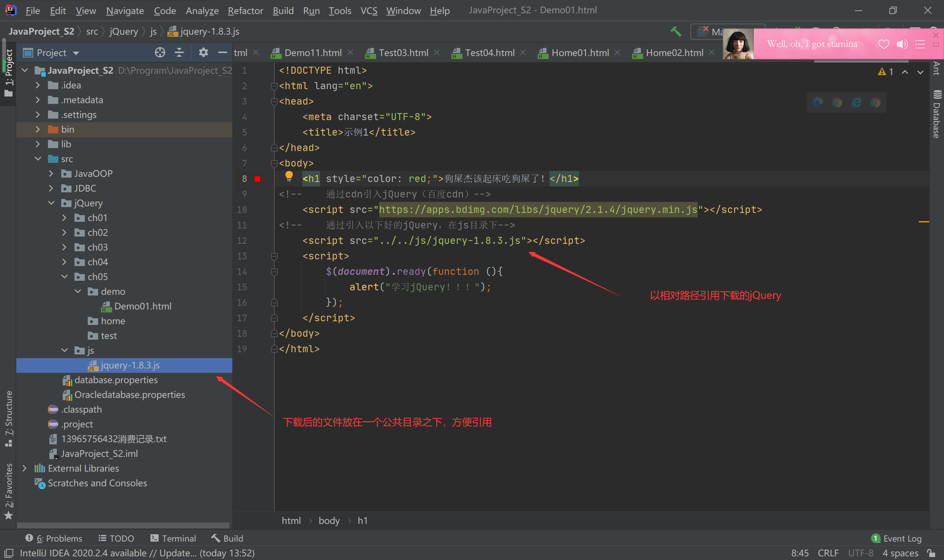Switch to the Test04.html tab
The image size is (944, 560).
coord(489,53)
